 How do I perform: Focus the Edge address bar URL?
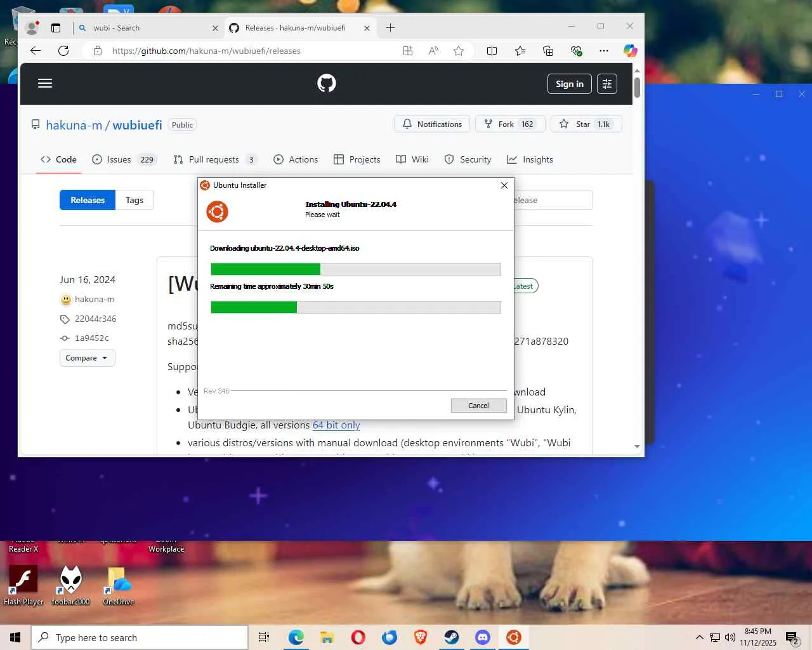coord(206,51)
